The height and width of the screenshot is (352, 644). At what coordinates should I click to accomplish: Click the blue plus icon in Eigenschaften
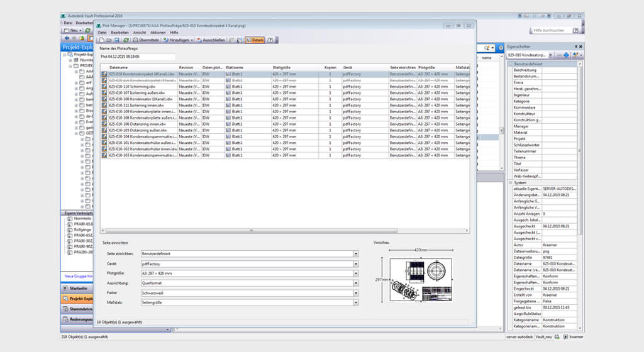(x=567, y=55)
